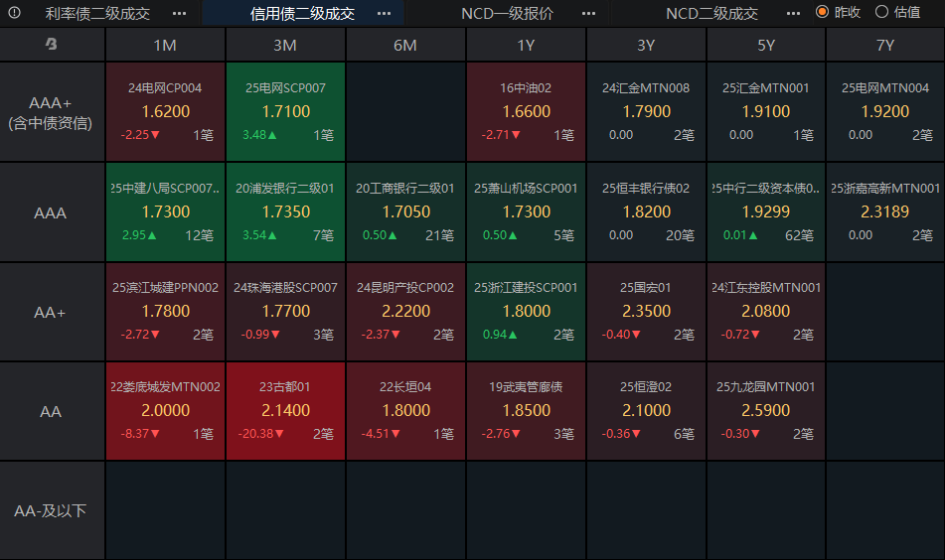
Task: Select the 25浙江建投SCP001 bond cell
Action: (x=526, y=312)
